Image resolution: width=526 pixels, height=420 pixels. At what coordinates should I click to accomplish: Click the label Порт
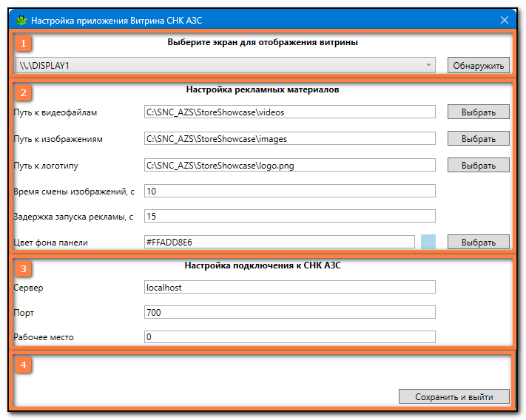(24, 313)
